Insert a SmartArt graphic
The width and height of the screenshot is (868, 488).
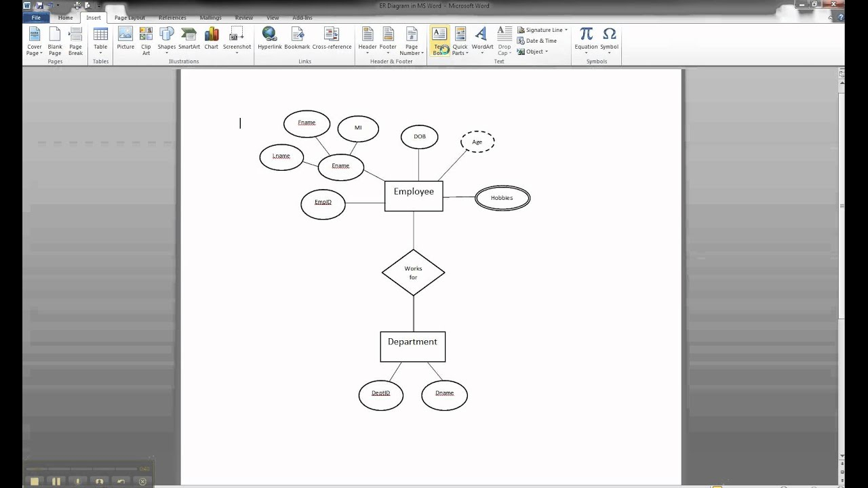[189, 39]
